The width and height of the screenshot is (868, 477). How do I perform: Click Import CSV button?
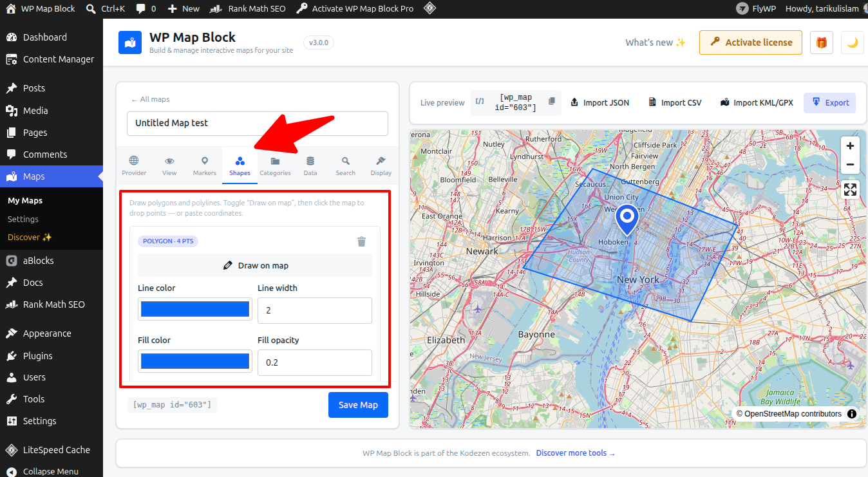[675, 102]
